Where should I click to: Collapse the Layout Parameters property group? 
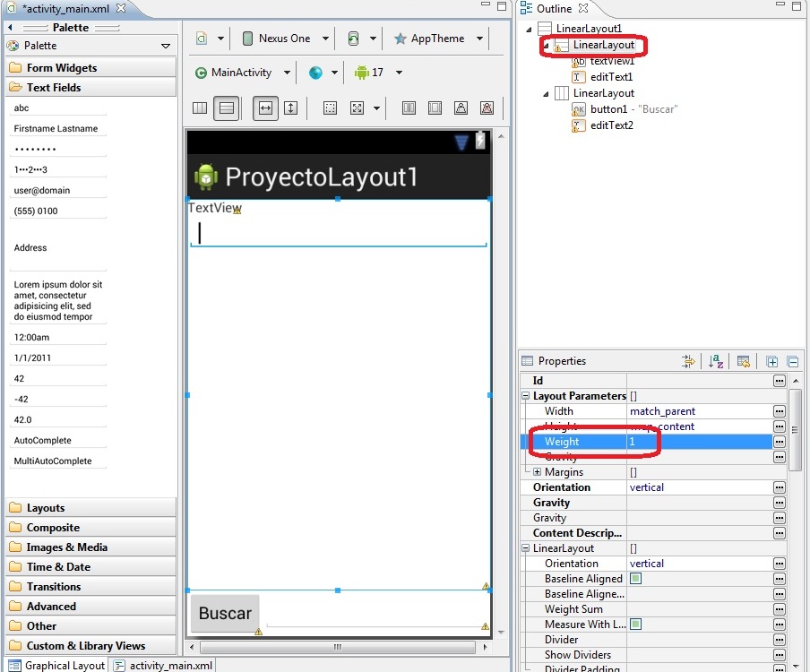point(525,396)
